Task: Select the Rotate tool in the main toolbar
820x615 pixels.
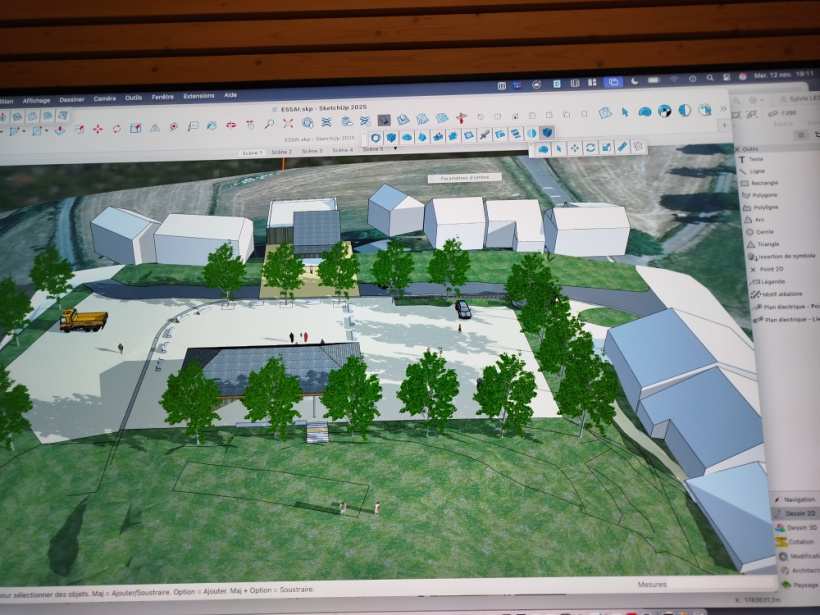Action: pos(116,128)
